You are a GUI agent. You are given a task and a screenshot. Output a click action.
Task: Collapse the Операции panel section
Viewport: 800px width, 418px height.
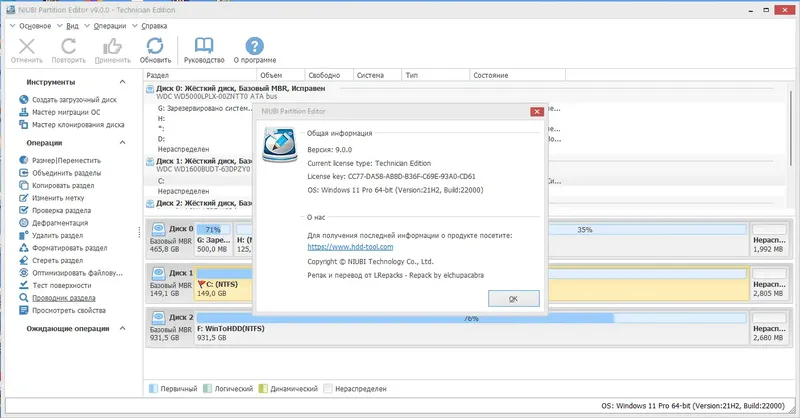point(122,142)
